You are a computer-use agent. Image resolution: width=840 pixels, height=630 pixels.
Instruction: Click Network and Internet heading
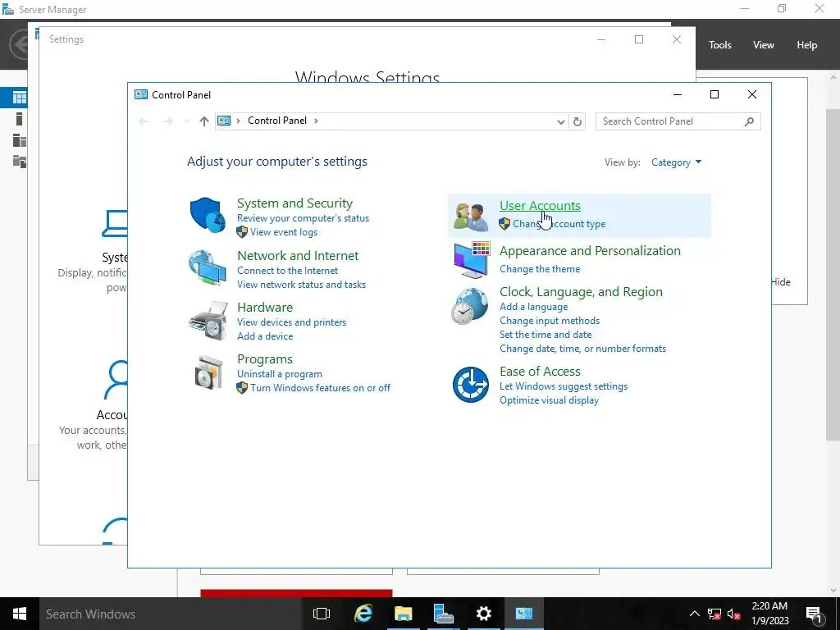coord(298,256)
